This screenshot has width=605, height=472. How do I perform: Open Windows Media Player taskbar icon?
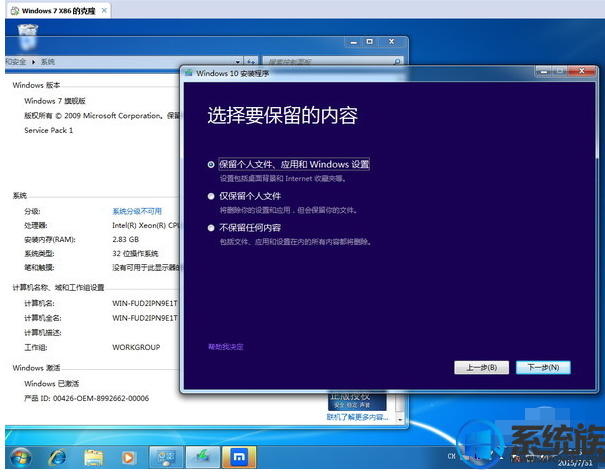[x=128, y=458]
